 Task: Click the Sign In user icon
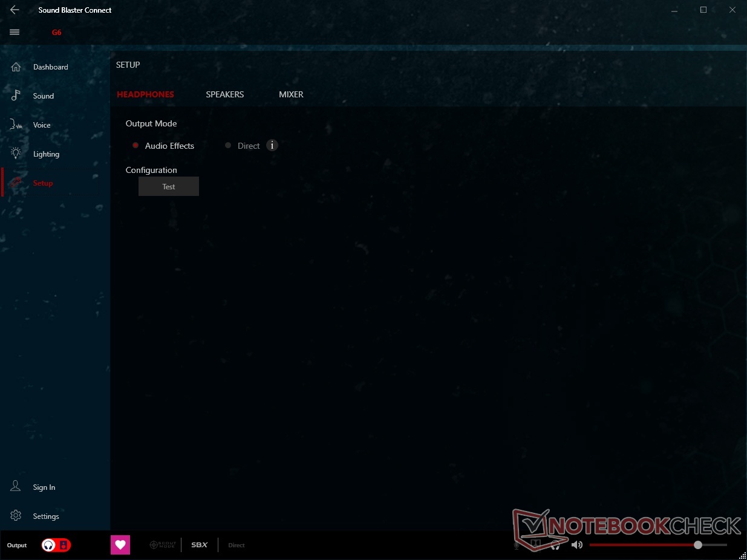coord(16,487)
